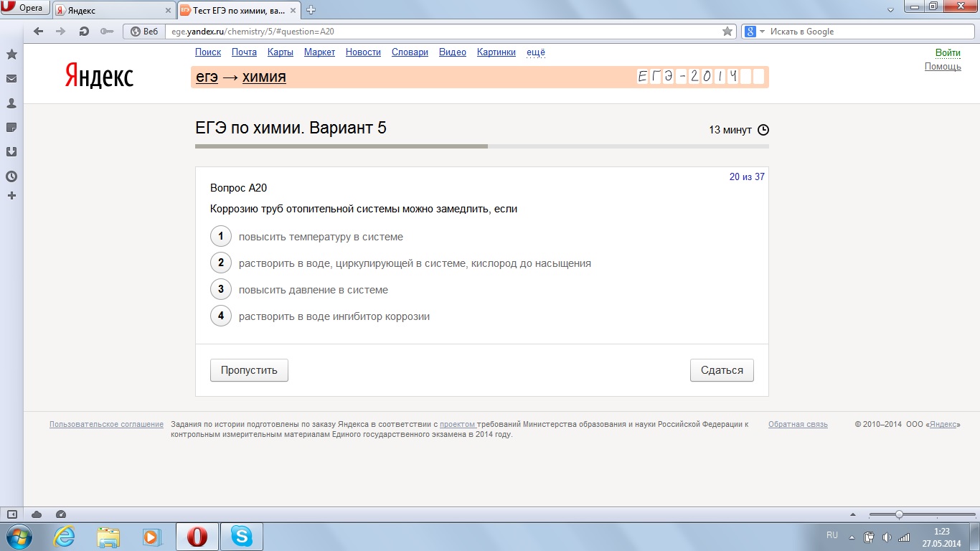Image resolution: width=980 pixels, height=551 pixels.
Task: Open the Opera main menu button
Action: click(24, 9)
